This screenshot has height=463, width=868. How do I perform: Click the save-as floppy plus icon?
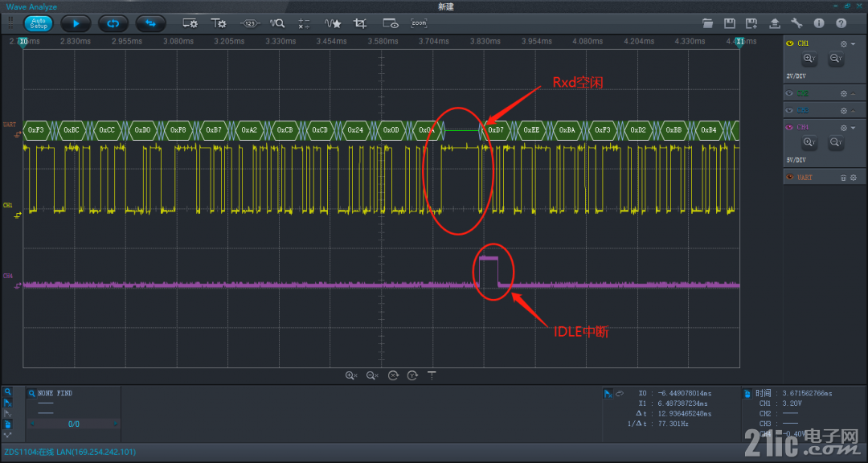(751, 23)
